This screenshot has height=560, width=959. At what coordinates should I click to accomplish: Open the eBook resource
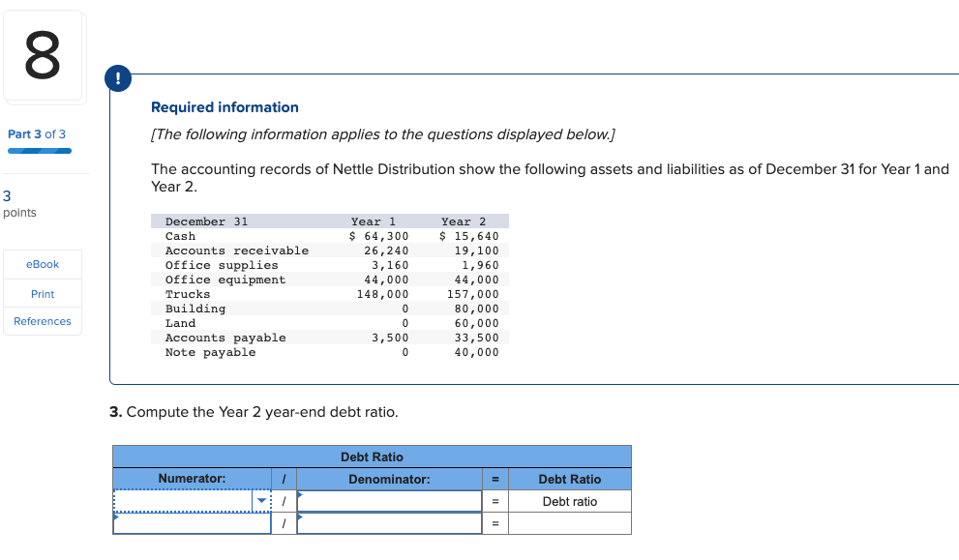point(42,264)
